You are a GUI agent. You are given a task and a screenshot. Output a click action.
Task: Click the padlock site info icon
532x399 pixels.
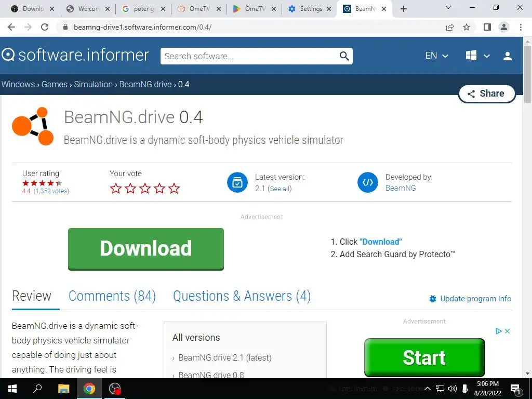click(65, 27)
